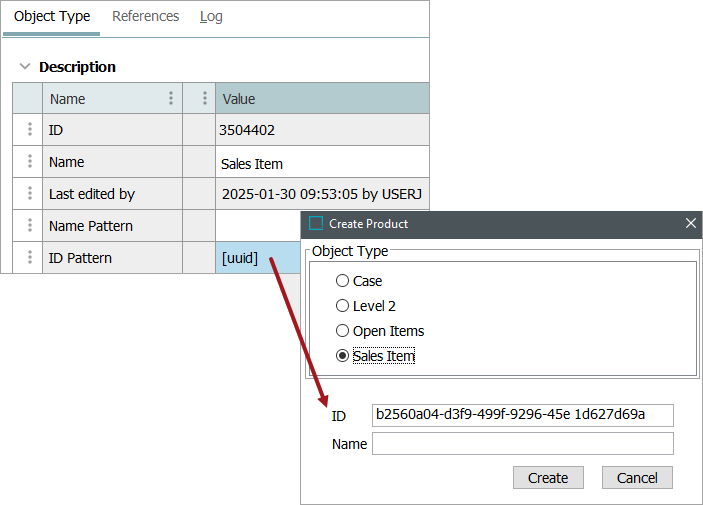Open Name column header options menu
703x505 pixels.
click(171, 98)
